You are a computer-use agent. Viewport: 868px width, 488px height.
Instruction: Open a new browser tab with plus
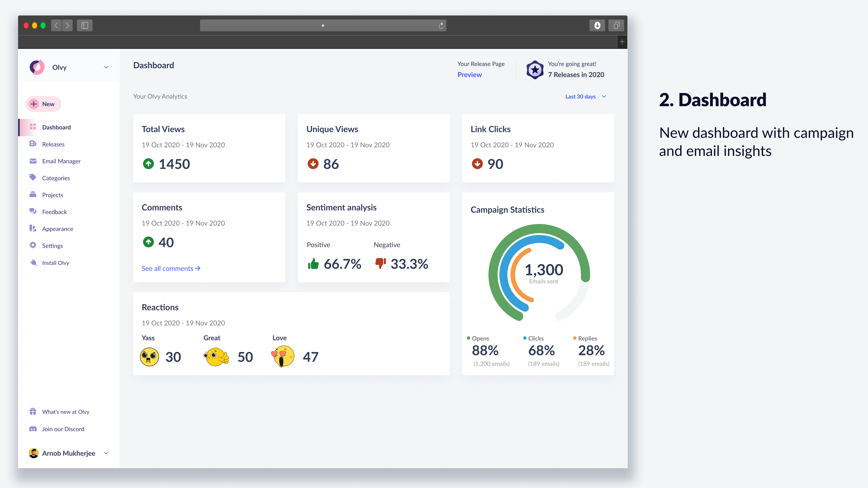[622, 42]
